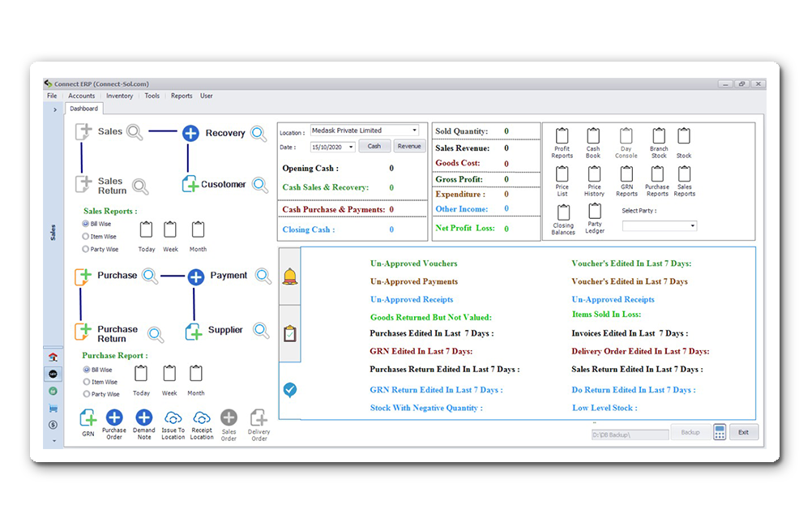Click the magnifier icon next to Sales
The width and height of the screenshot is (812, 514).
pyautogui.click(x=135, y=132)
